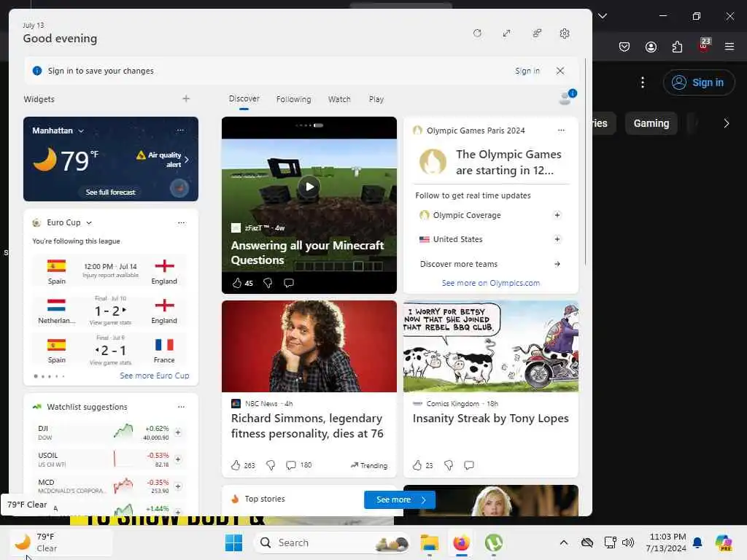The image size is (747, 560).
Task: View Netherlands vs England game stats
Action: click(x=111, y=323)
